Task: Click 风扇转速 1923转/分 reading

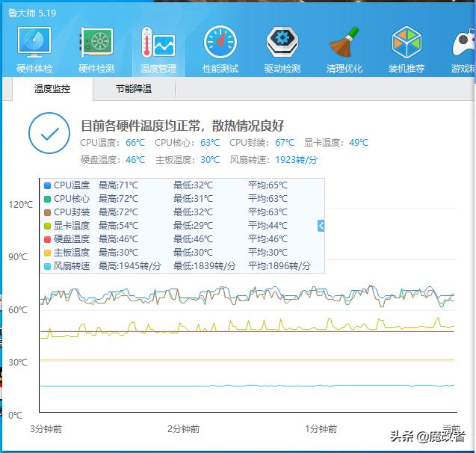Action: click(x=273, y=160)
